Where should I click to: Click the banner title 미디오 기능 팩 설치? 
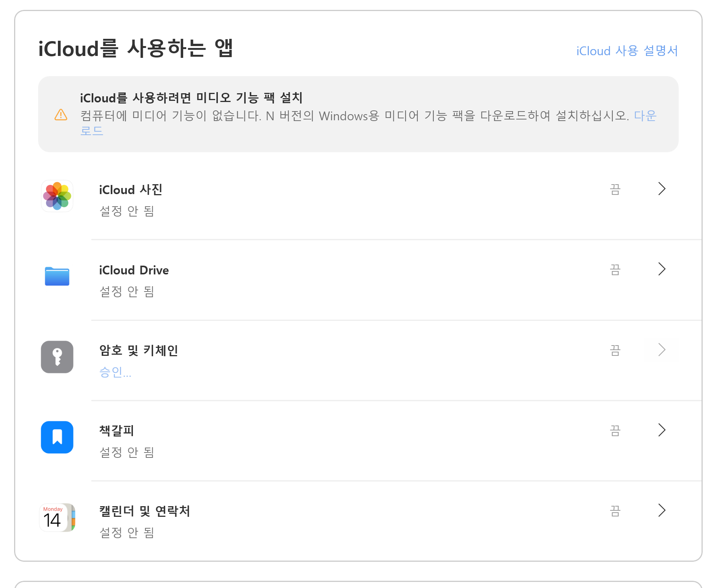pos(249,98)
